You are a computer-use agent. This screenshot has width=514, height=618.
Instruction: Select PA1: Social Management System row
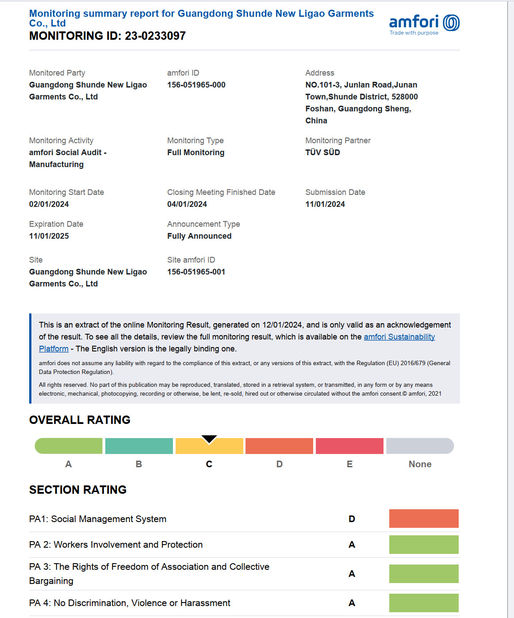click(244, 519)
